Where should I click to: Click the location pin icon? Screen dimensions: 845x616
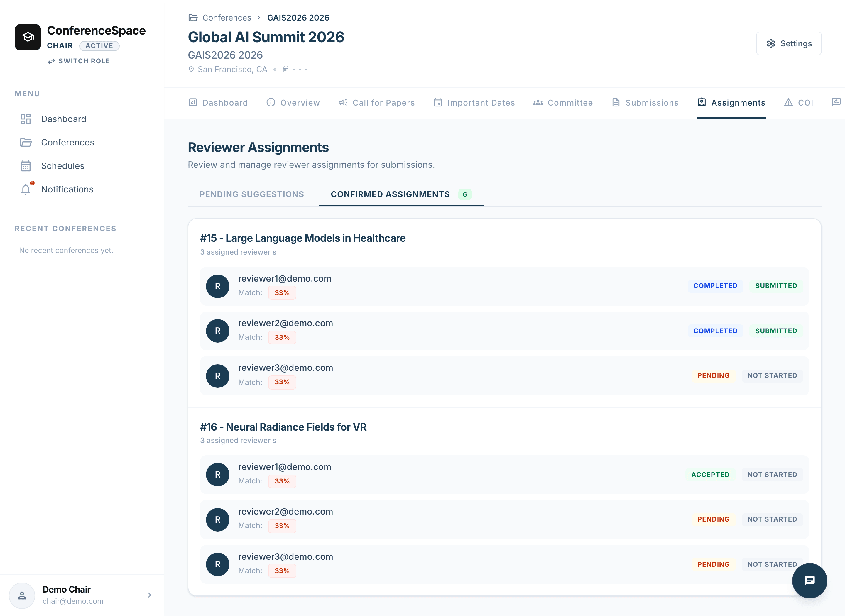(191, 69)
